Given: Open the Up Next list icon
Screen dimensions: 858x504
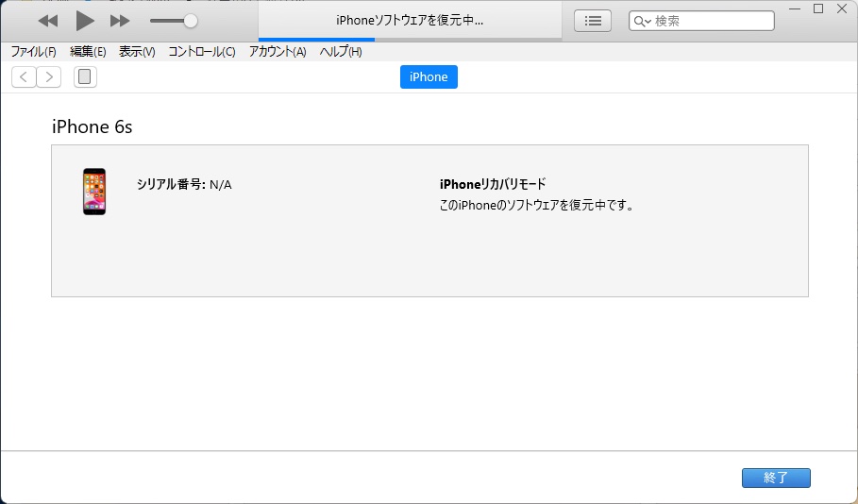Looking at the screenshot, I should (592, 21).
